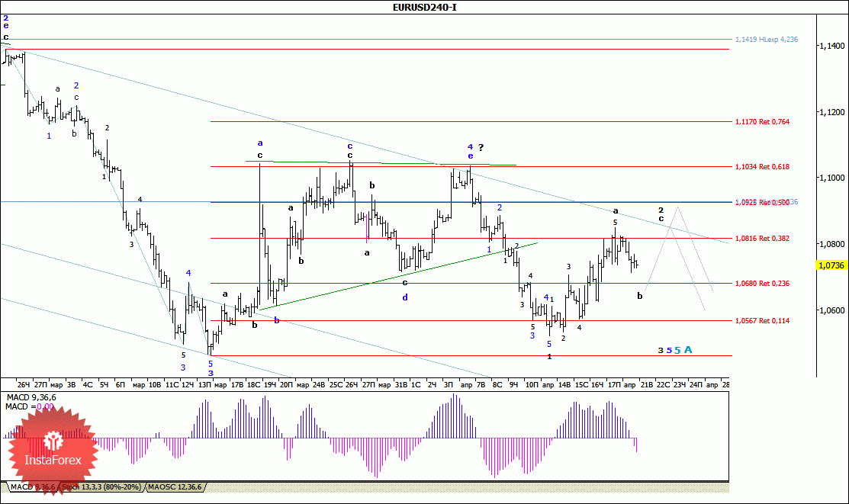
Task: Click the yellow 1,0736 current price label
Action: (x=831, y=265)
